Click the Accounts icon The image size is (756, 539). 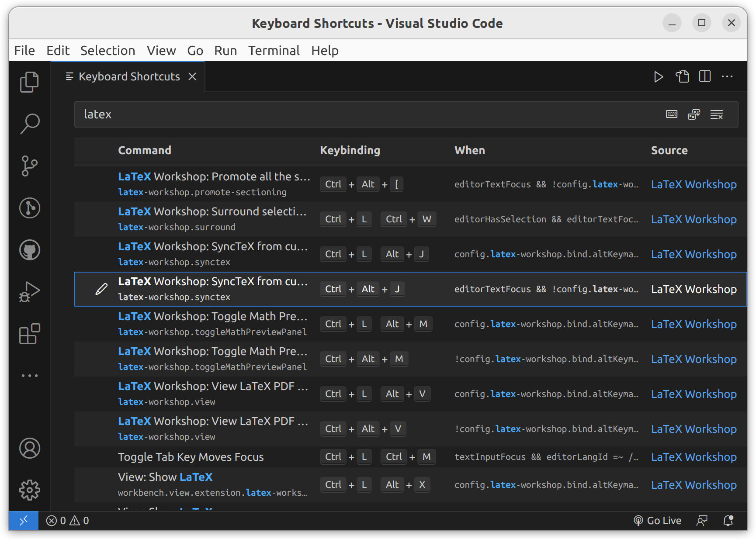[x=29, y=448]
